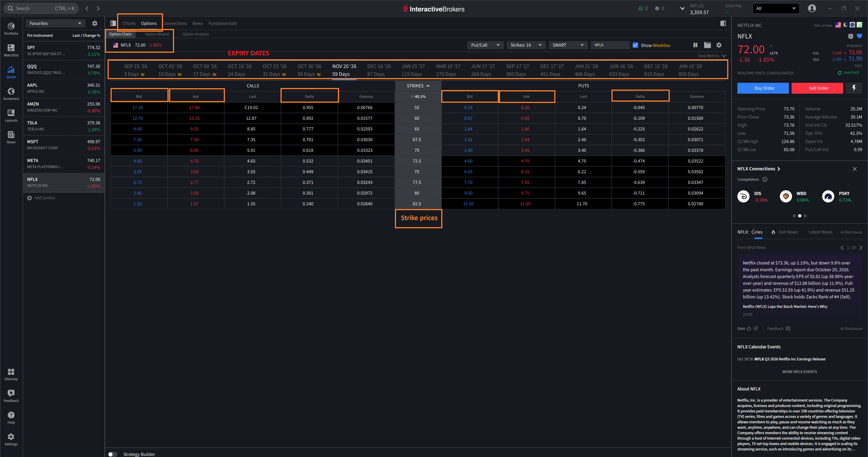
Task: Open the Strikes: 10 dropdown
Action: pos(526,45)
